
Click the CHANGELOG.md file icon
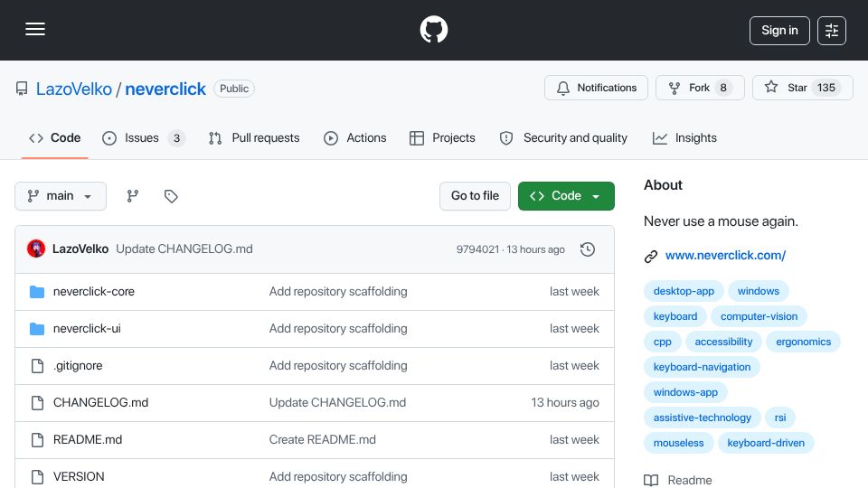point(37,403)
